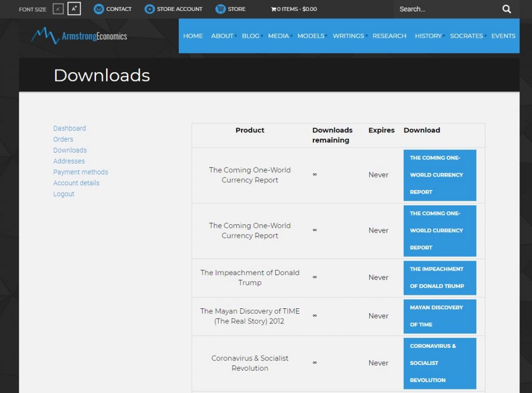Screen dimensions: 532x393
Task: Download the second Coming One-World Currency Report
Action: (x=440, y=231)
